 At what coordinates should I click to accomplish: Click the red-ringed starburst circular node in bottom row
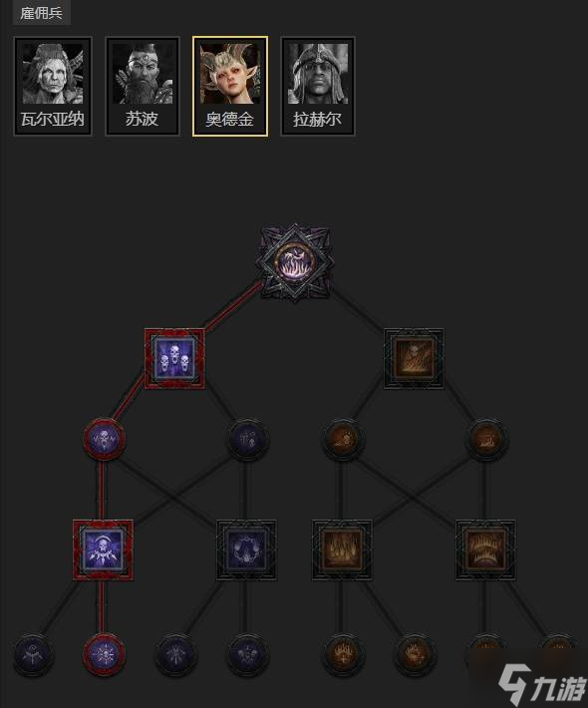[x=105, y=655]
